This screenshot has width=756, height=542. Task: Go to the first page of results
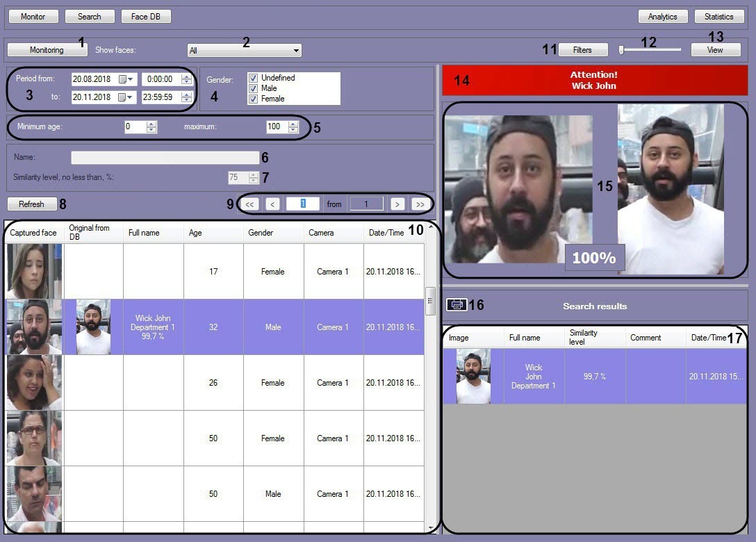249,204
